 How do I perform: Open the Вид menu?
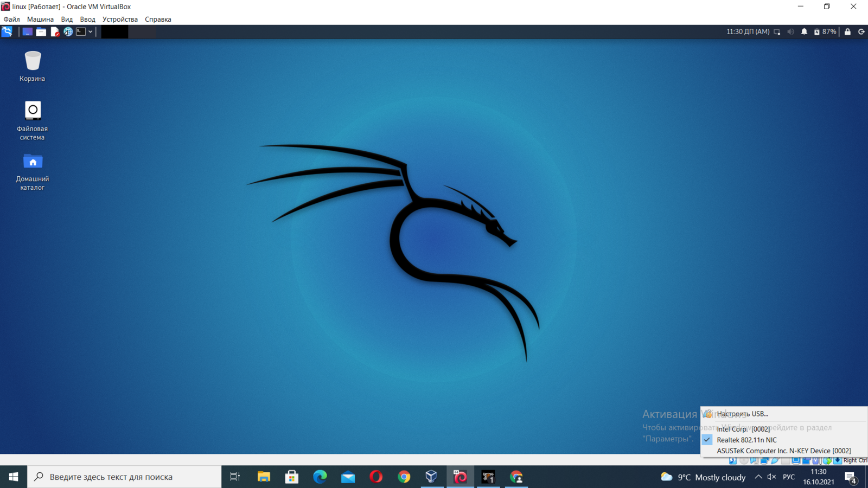[67, 19]
